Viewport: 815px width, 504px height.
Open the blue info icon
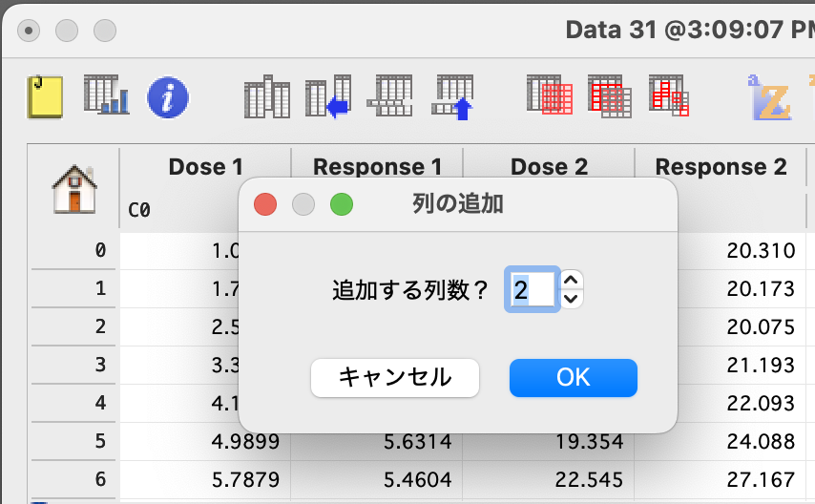(167, 96)
